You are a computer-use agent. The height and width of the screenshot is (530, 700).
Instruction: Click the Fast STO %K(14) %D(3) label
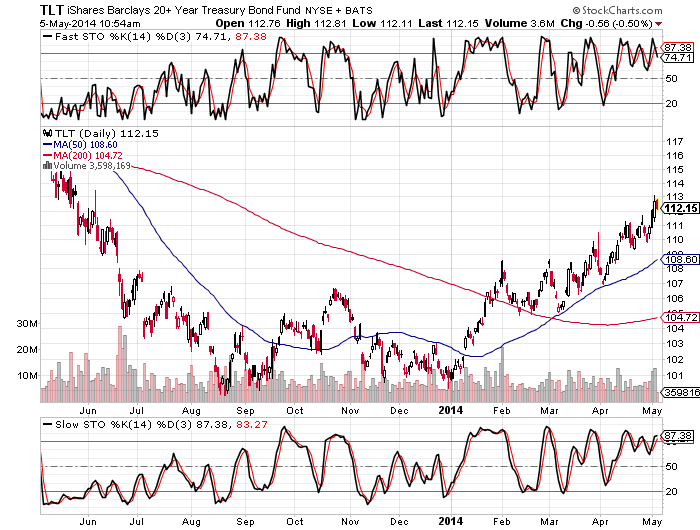point(124,37)
